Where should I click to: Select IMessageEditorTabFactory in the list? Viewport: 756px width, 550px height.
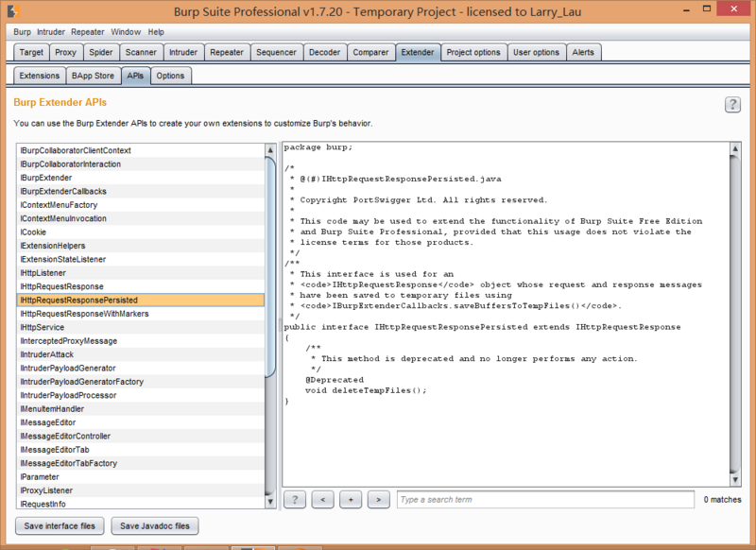pos(140,463)
